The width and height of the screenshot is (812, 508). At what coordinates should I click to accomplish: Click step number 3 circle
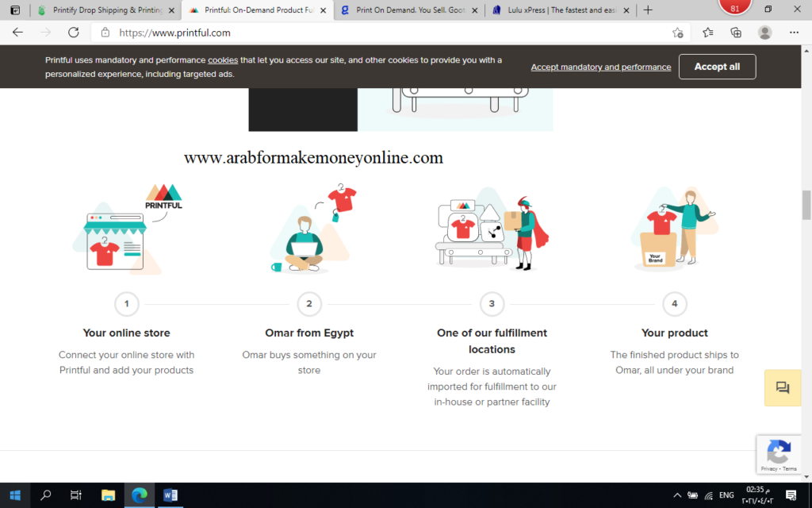click(492, 304)
